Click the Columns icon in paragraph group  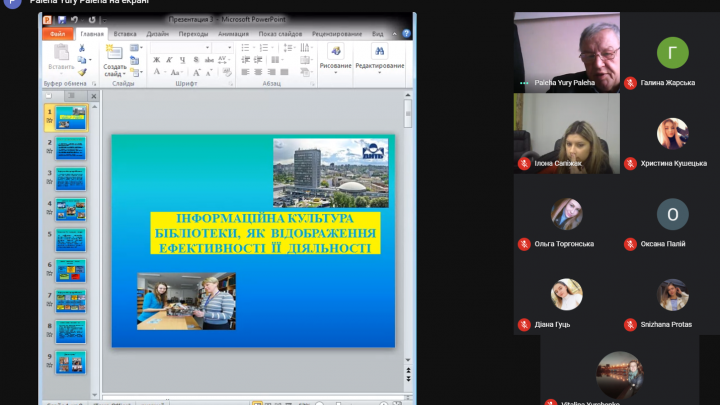tap(275, 60)
